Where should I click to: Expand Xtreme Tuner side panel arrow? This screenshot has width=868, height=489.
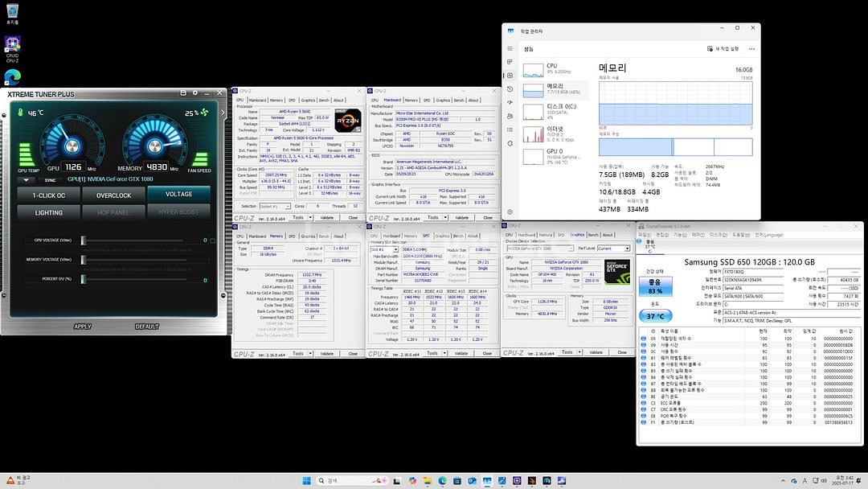[x=223, y=113]
